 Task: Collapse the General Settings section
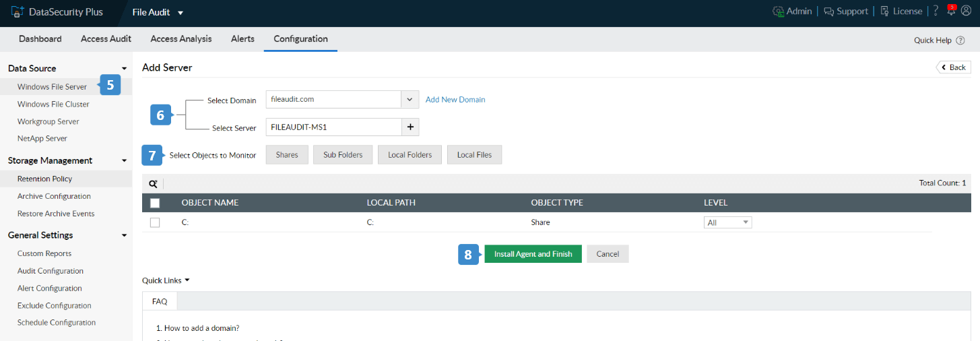coord(124,236)
